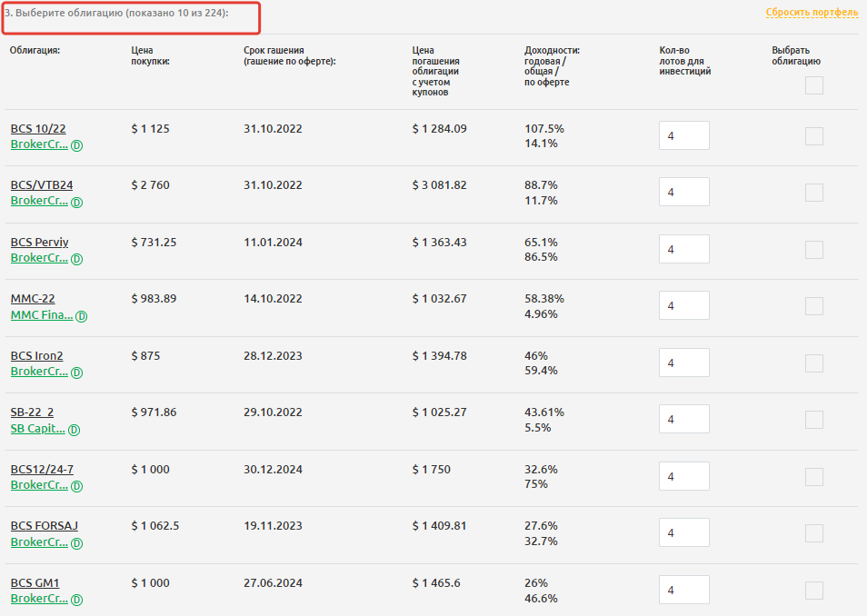The image size is (867, 616).
Task: Open the BCS Perviy bond link
Action: point(39,243)
